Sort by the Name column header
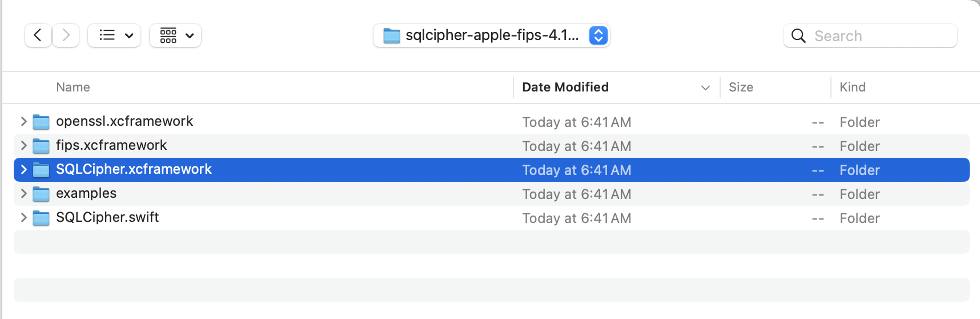This screenshot has height=319, width=980. pyautogui.click(x=73, y=87)
